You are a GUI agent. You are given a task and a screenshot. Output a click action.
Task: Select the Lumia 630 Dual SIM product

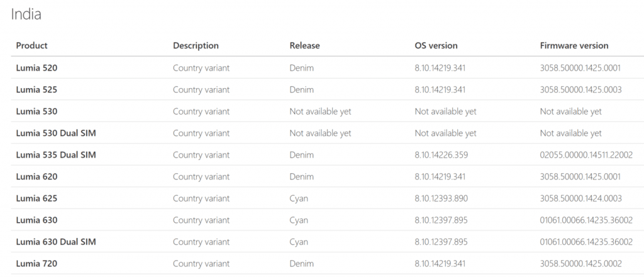(56, 242)
